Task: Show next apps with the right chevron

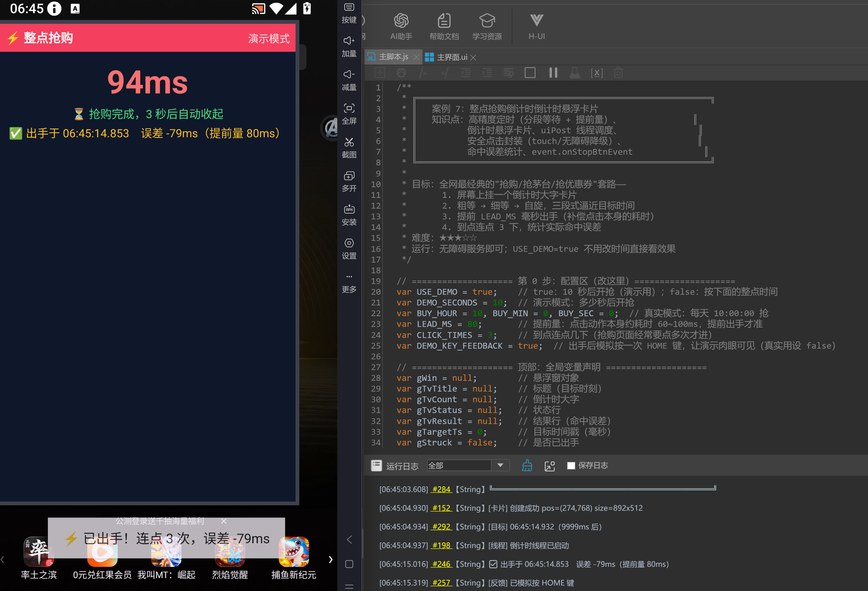Action: tap(331, 559)
